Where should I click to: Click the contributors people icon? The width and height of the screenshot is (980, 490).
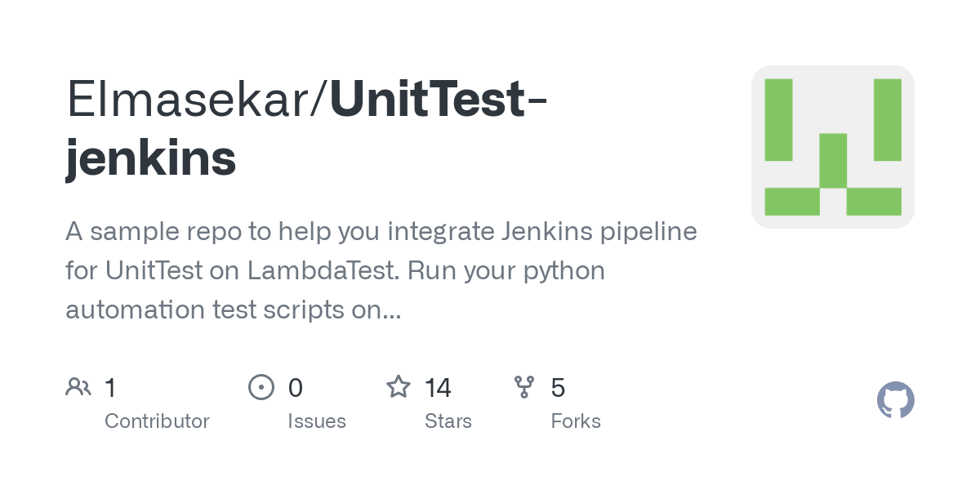pos(78,387)
